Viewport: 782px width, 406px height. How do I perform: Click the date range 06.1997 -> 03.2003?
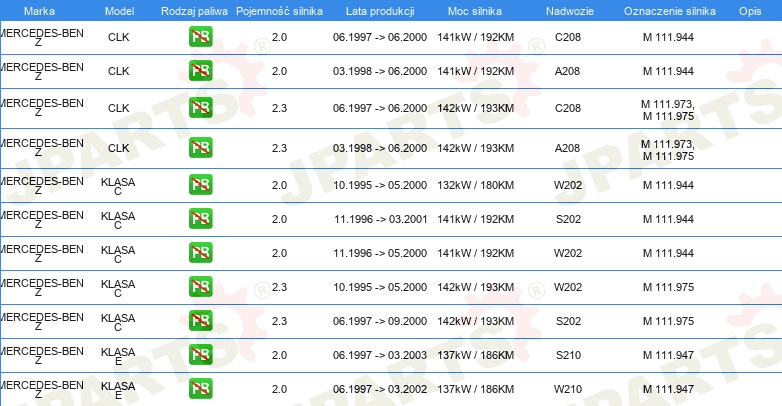[x=380, y=355]
